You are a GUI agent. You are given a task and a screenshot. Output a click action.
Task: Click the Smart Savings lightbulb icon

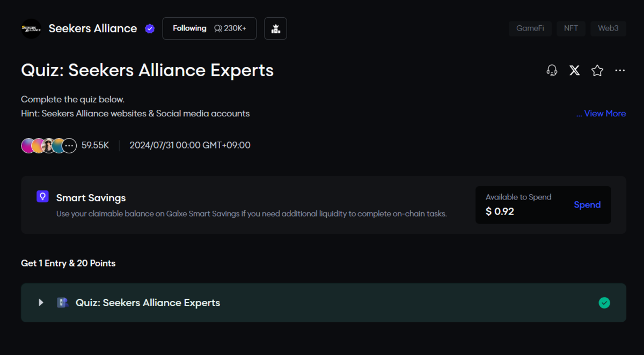(x=42, y=196)
